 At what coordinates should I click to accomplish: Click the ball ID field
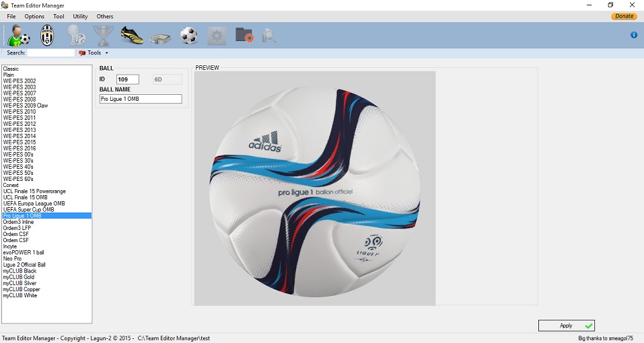[x=128, y=79]
